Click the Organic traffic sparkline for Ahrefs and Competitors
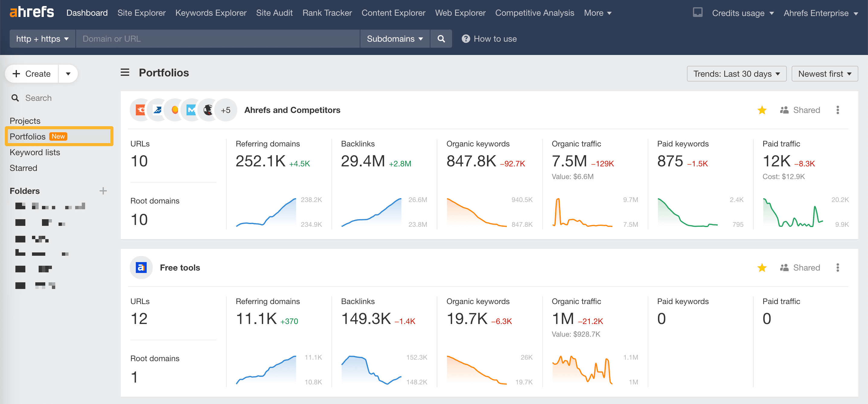This screenshot has height=404, width=868. coord(582,213)
